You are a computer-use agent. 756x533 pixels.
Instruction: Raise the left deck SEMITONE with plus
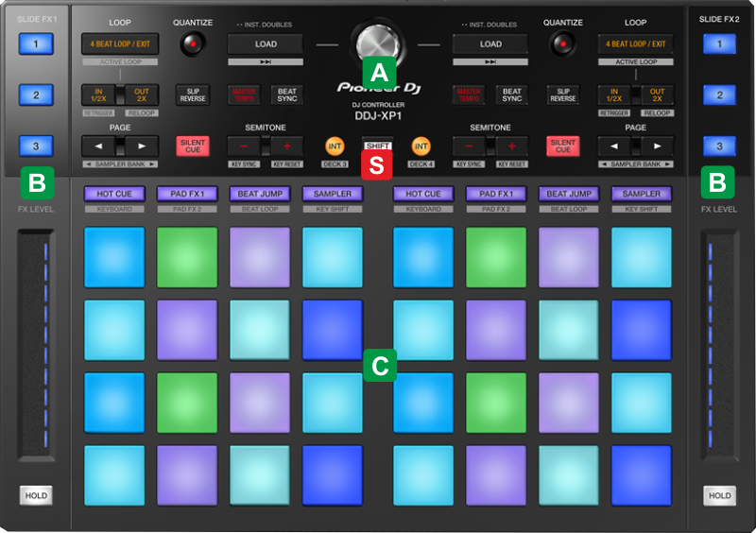287,146
